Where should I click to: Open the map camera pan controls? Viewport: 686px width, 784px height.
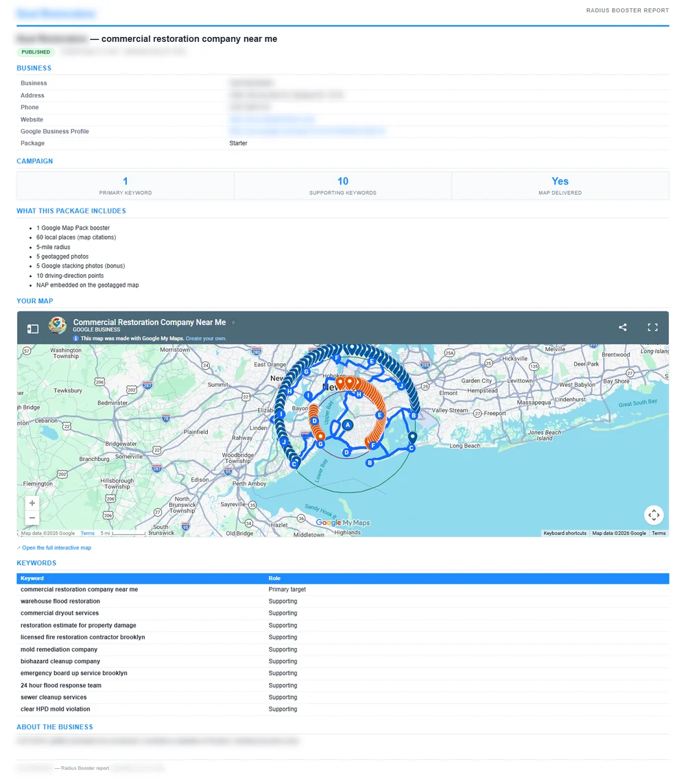coord(654,515)
